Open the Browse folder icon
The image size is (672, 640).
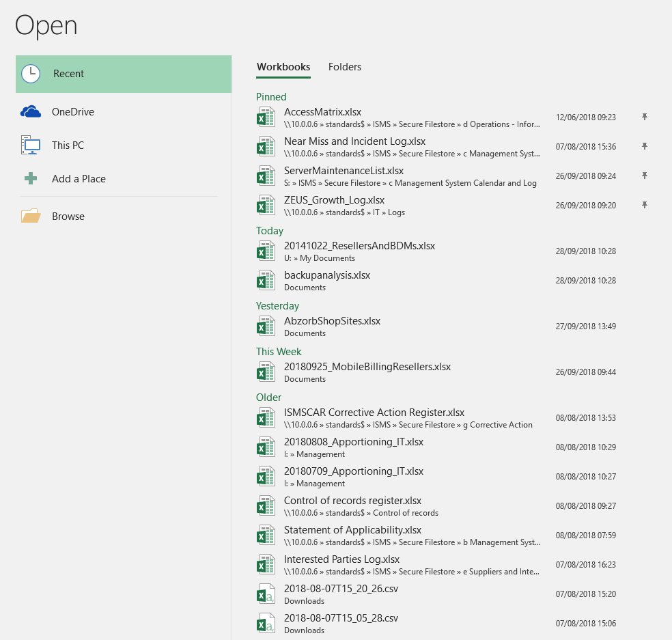click(31, 217)
